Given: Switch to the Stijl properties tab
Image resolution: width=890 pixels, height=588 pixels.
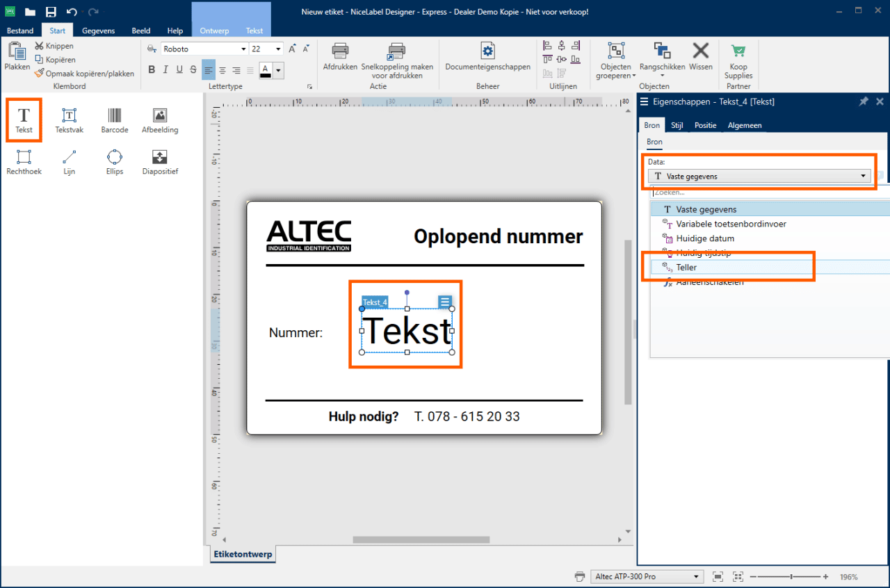Looking at the screenshot, I should pos(677,125).
